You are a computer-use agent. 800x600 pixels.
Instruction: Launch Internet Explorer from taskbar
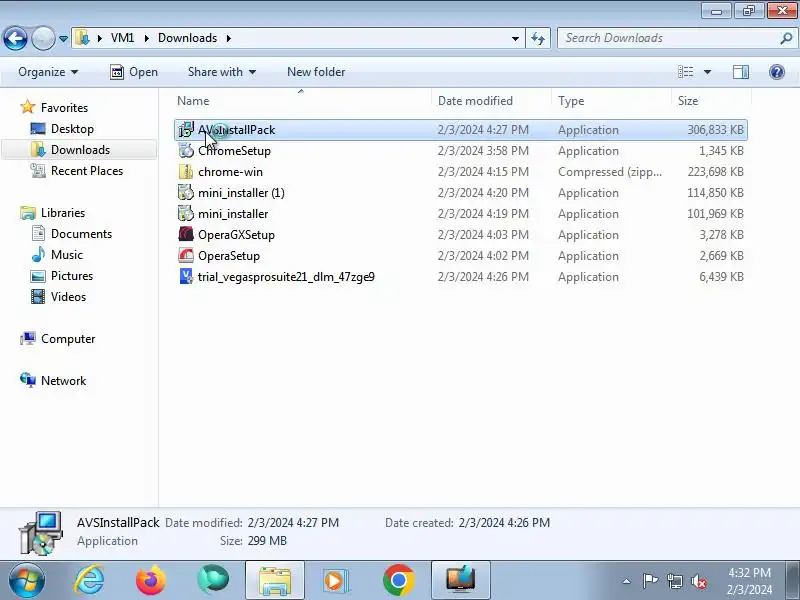tap(89, 580)
